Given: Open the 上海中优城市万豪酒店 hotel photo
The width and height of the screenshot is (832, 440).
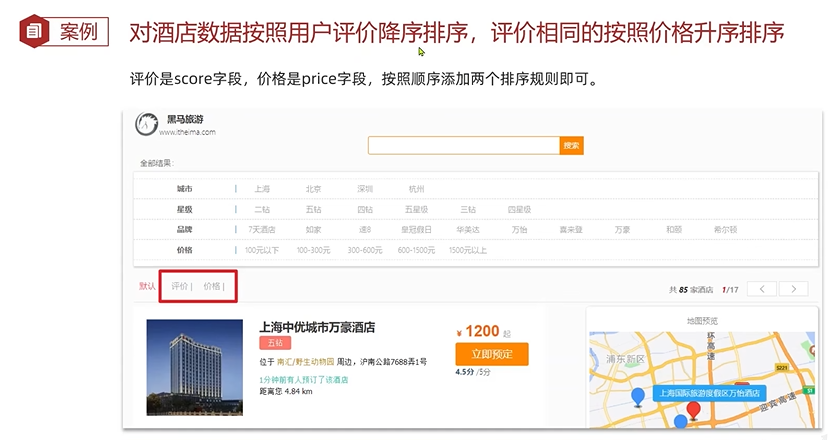Looking at the screenshot, I should [x=195, y=367].
